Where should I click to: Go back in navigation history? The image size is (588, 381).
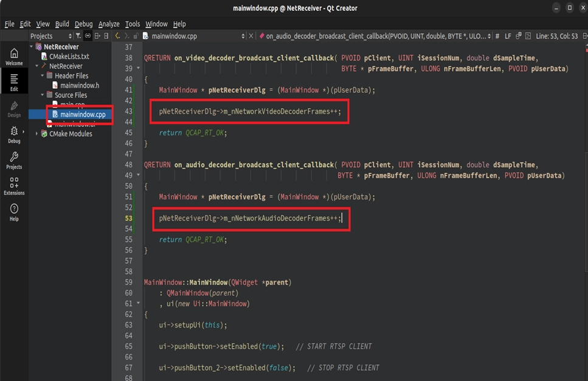pos(117,36)
